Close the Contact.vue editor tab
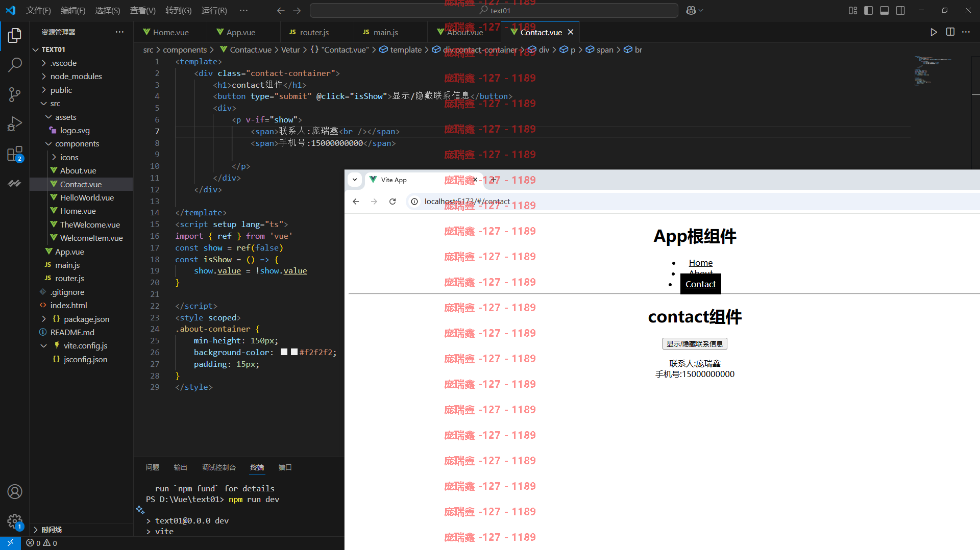980x550 pixels. [x=571, y=32]
